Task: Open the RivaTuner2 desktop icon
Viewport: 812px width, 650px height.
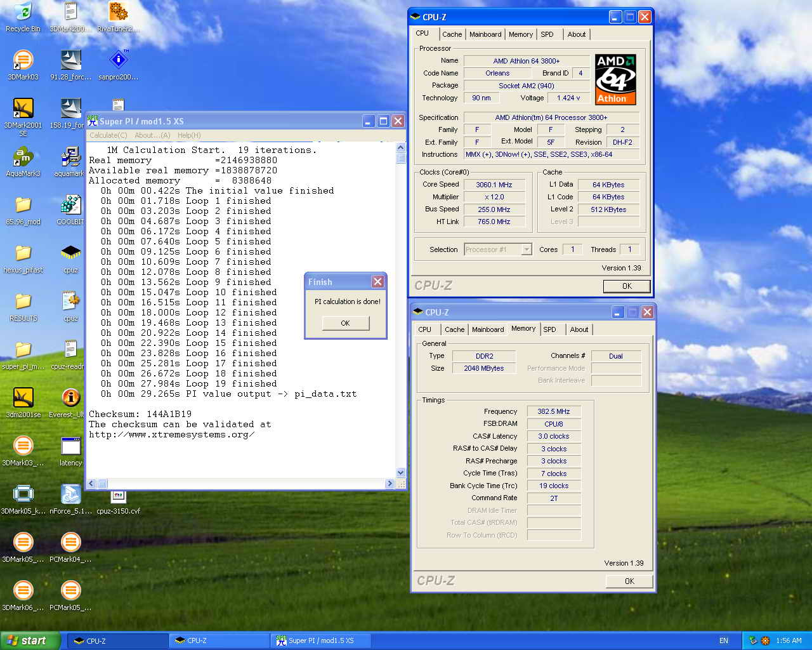Action: (x=118, y=17)
